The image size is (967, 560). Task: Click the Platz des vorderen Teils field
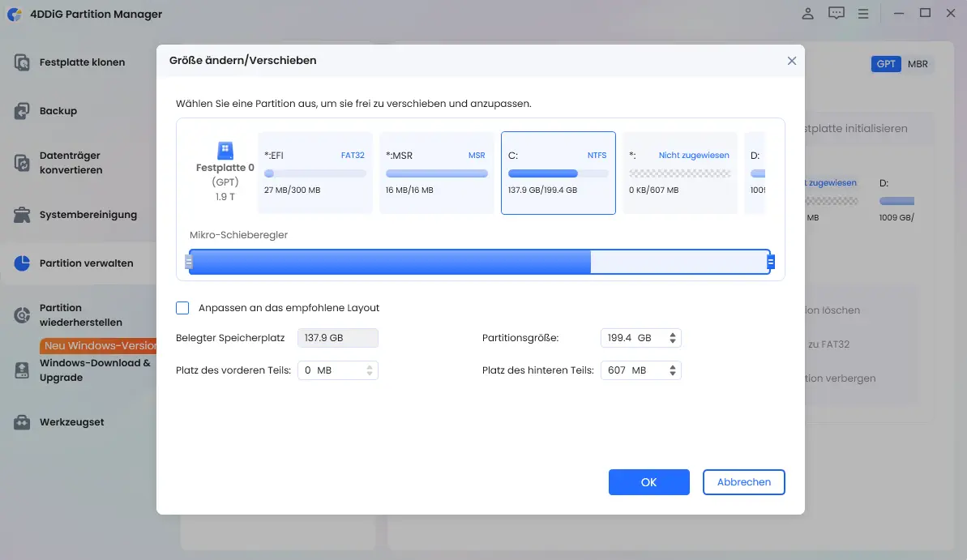338,370
